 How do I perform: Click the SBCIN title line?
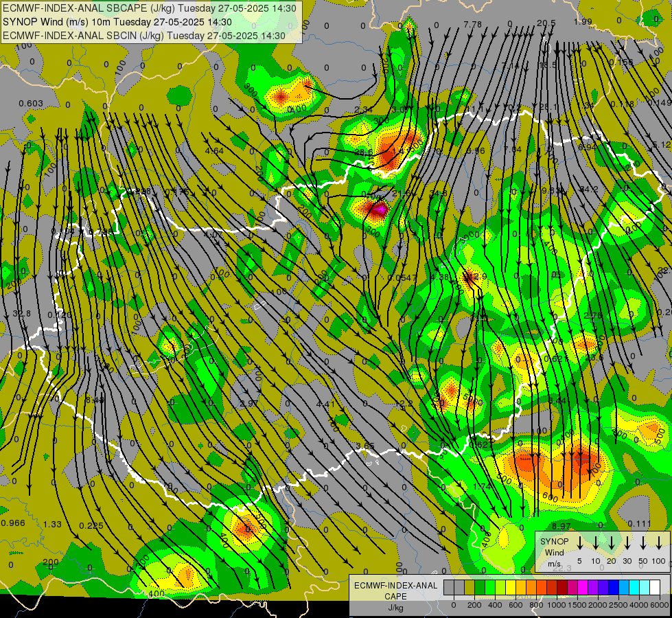coord(144,36)
